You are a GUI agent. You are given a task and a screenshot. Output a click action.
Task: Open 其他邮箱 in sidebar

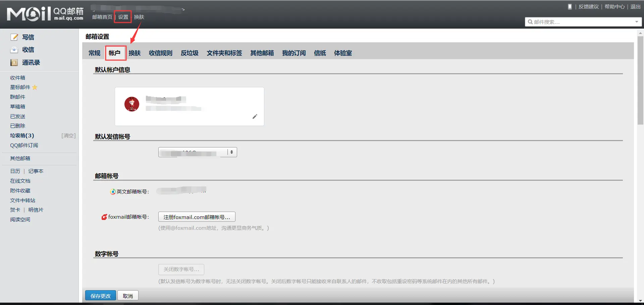(20, 158)
